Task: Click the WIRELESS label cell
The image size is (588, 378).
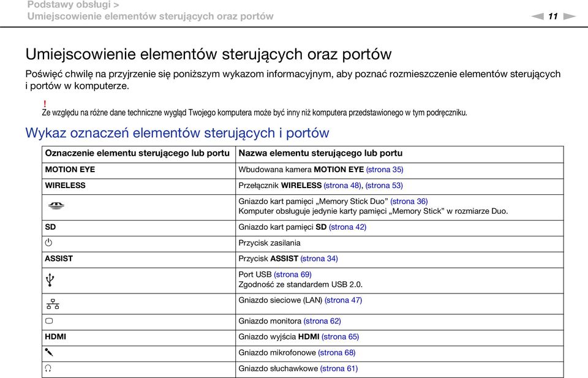Action: tap(139, 186)
